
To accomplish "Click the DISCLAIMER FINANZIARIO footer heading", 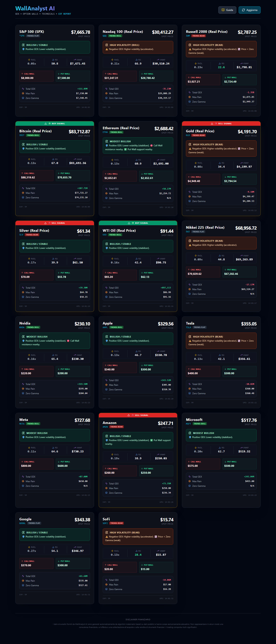I will coord(138,619).
